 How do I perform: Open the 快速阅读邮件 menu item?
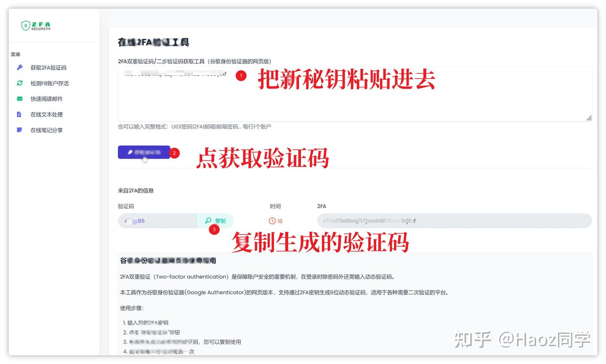[x=47, y=99]
